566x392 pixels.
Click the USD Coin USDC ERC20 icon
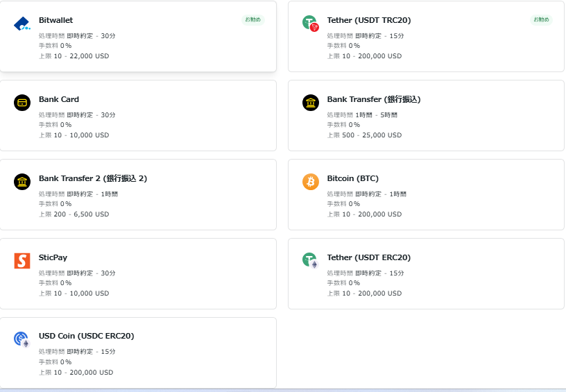click(x=22, y=340)
